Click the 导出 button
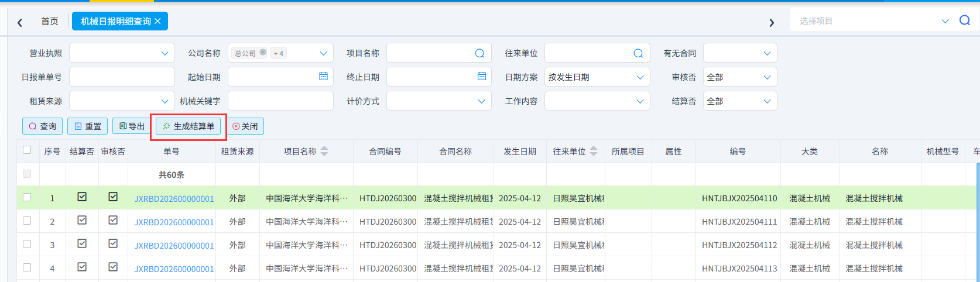Viewport: 980px width, 282px height. [132, 126]
